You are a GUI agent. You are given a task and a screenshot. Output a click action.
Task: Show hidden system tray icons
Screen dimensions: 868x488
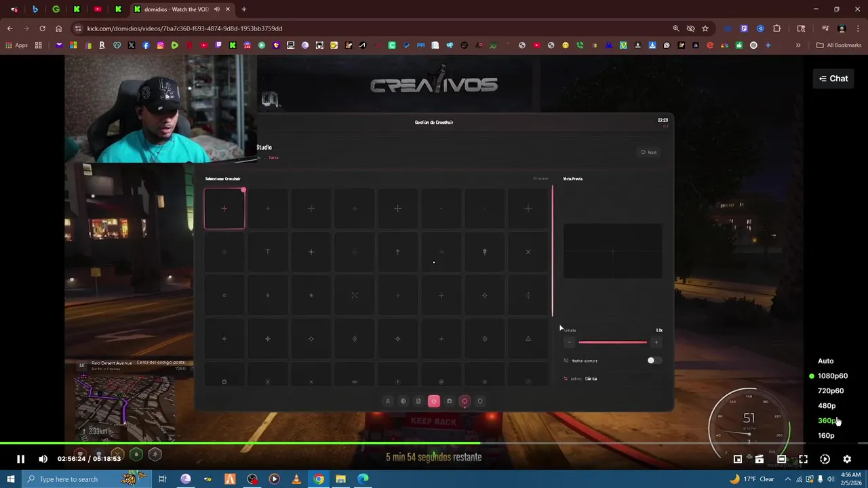[x=788, y=479]
